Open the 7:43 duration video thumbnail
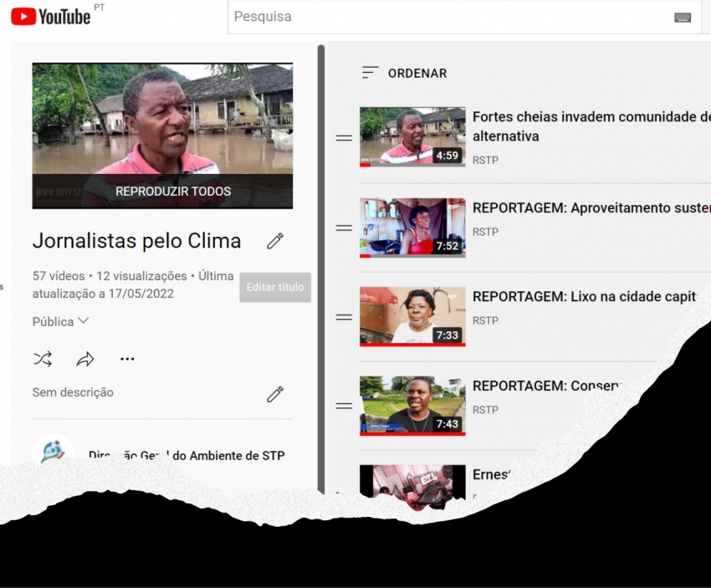This screenshot has height=588, width=711. pyautogui.click(x=412, y=406)
